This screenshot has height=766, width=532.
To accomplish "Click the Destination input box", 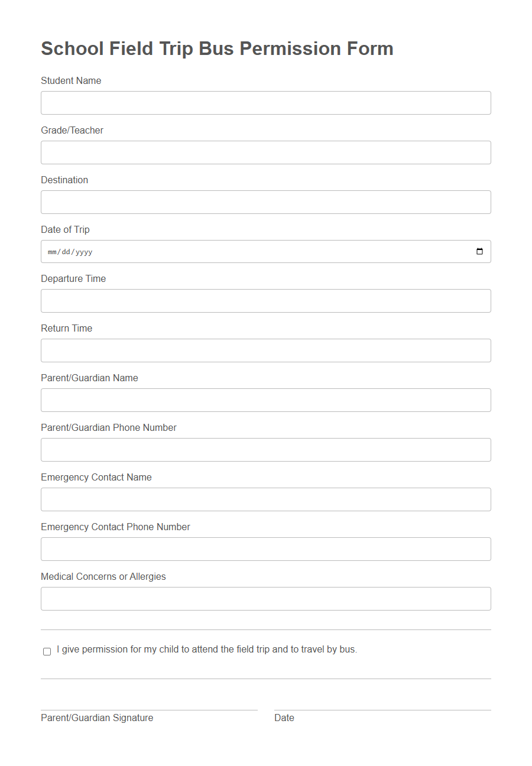I will click(x=265, y=202).
